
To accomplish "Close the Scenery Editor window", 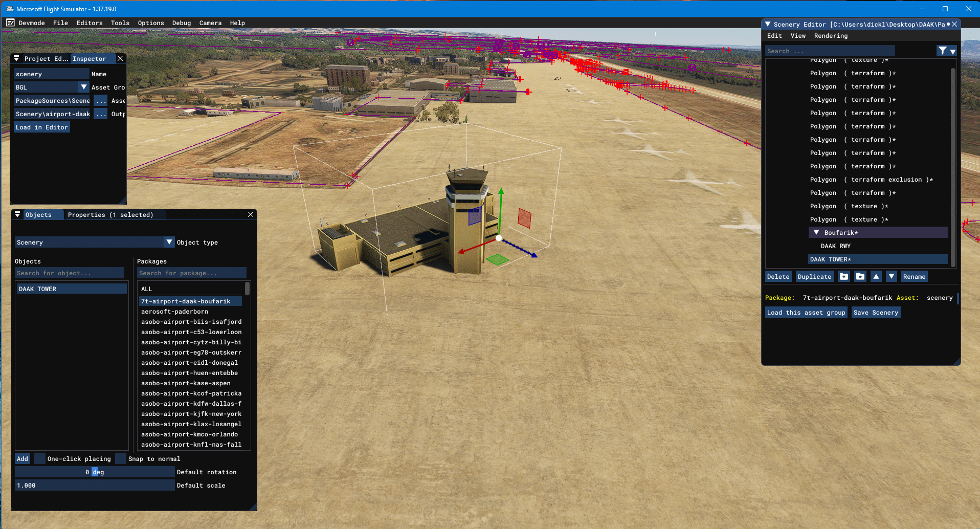I will click(954, 24).
